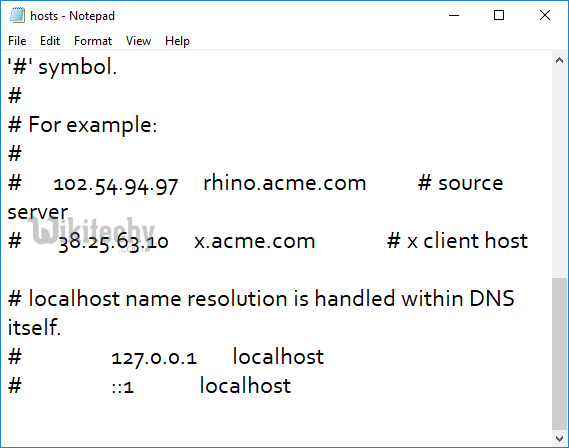Click the empty scrollbar track above thumb
The image size is (569, 448).
click(x=559, y=173)
